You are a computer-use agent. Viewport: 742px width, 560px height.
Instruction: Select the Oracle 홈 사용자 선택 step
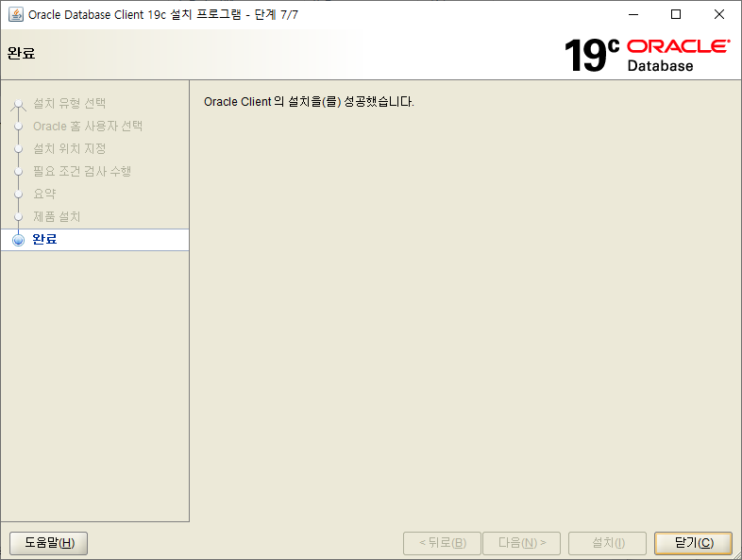coord(88,126)
